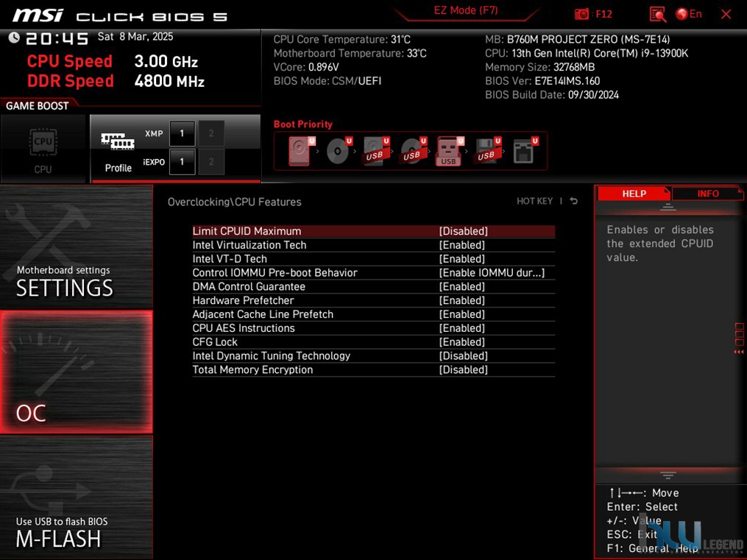Open the M-FLASH BIOS flash menu
Image resolution: width=747 pixels, height=560 pixels.
pyautogui.click(x=77, y=497)
